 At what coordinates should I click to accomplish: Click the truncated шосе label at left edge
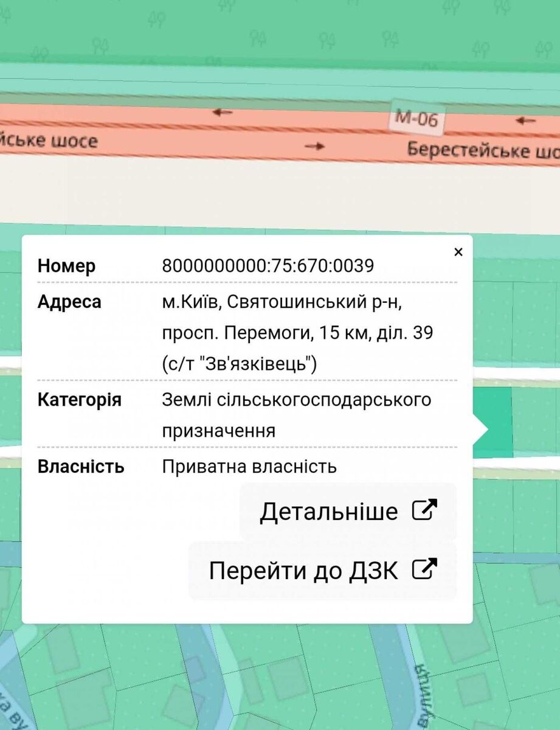[x=49, y=141]
